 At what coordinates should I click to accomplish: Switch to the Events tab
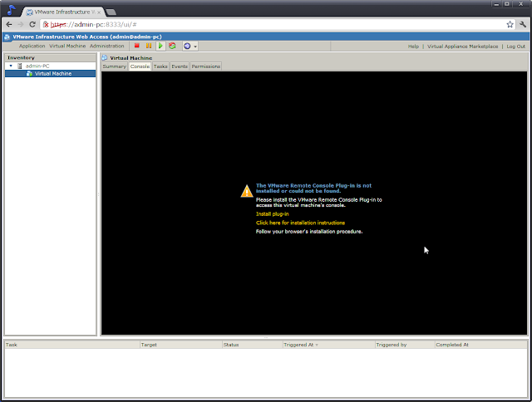(x=180, y=66)
